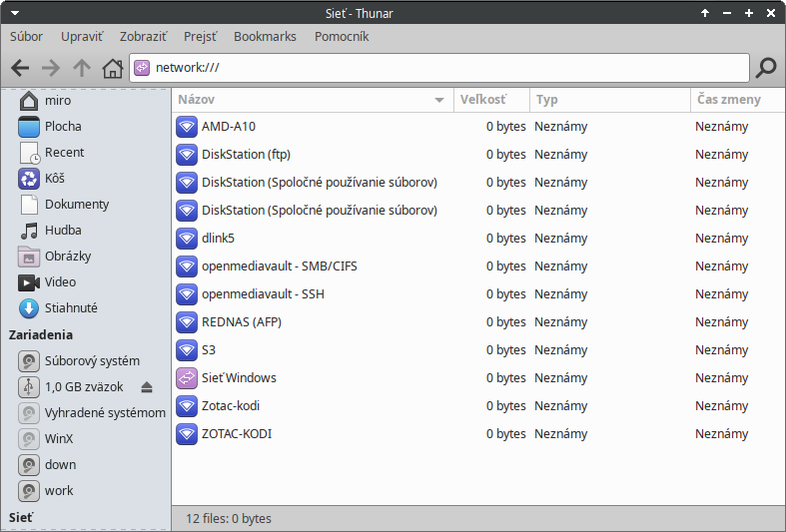Click the Sieť Windows purple icon
The image size is (786, 532).
pyautogui.click(x=187, y=378)
